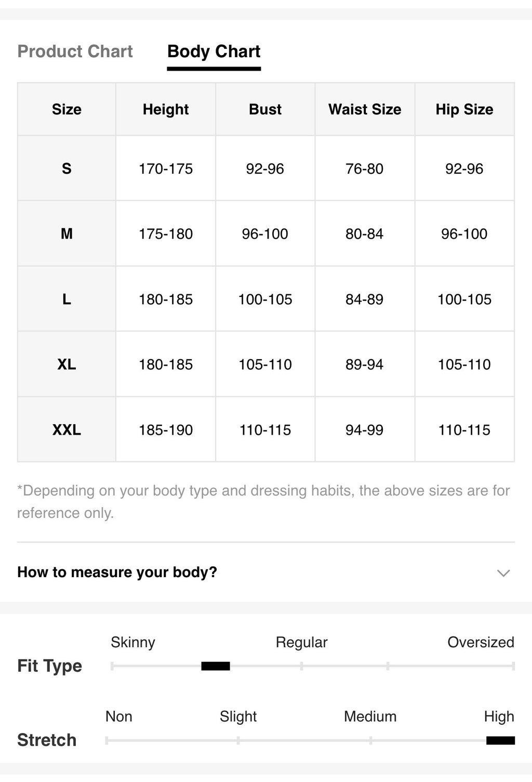Switch to the Product Chart tab
Viewport: 532px width, 782px height.
75,51
